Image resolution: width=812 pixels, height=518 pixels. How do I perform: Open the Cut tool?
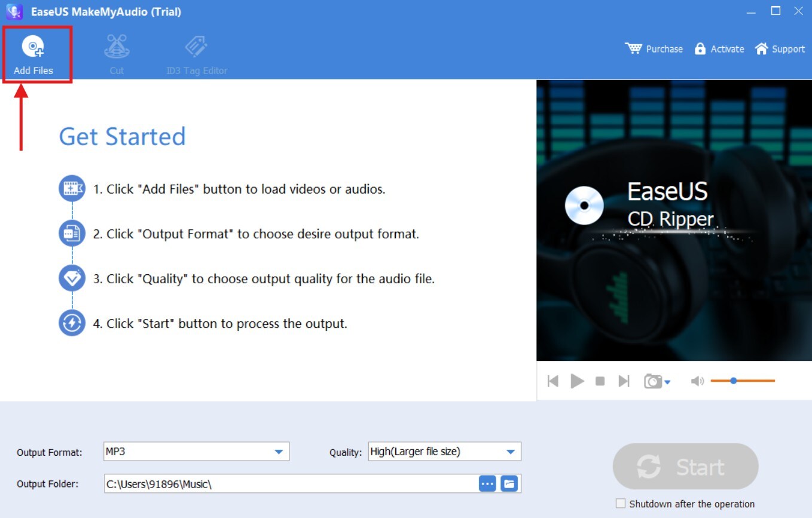point(117,55)
